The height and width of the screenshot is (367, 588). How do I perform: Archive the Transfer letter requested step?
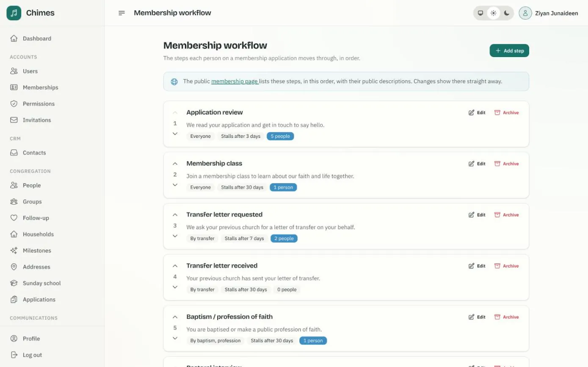pyautogui.click(x=507, y=215)
